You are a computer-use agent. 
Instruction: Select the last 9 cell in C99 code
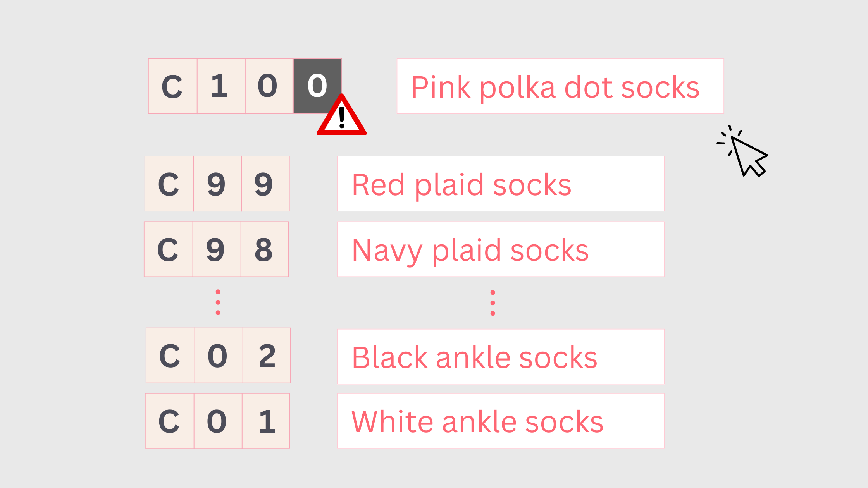[x=265, y=184]
